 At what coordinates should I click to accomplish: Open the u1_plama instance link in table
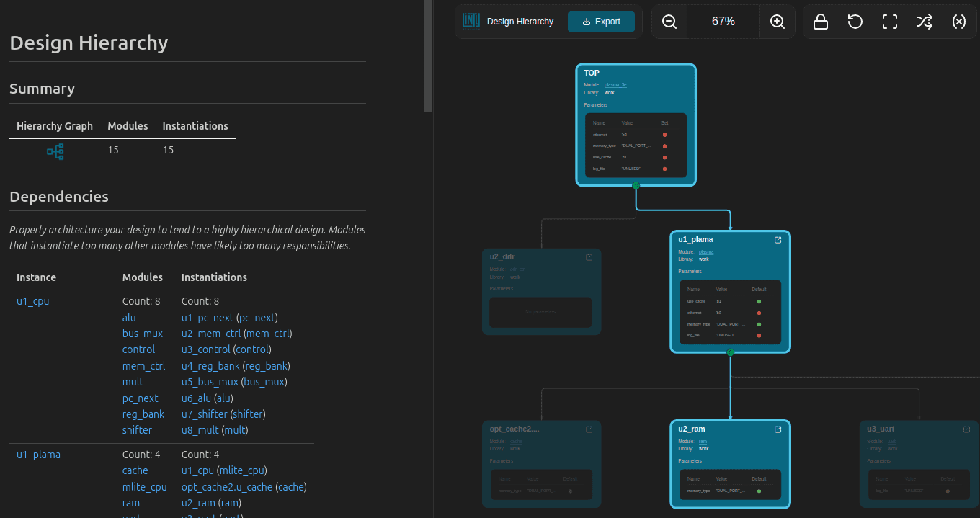(38, 455)
